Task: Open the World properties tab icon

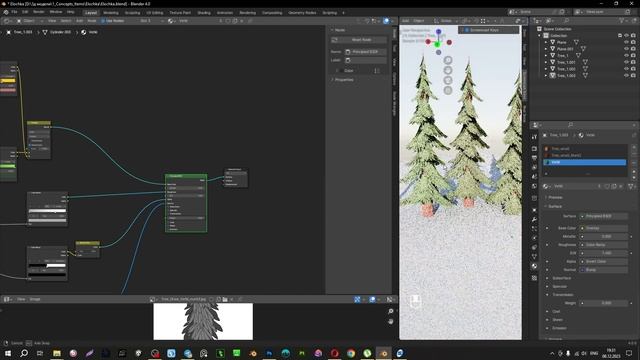Action: [534, 186]
